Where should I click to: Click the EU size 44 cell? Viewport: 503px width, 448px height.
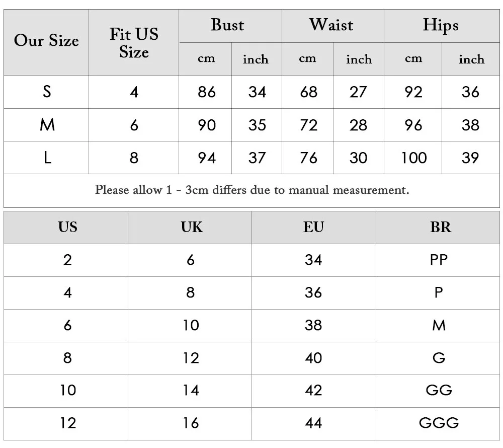[313, 423]
